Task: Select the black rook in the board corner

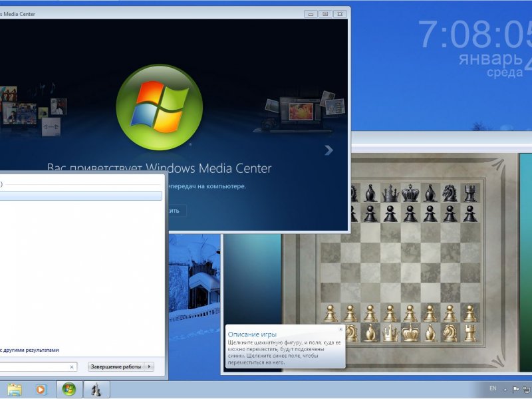Action: pyautogui.click(x=470, y=193)
